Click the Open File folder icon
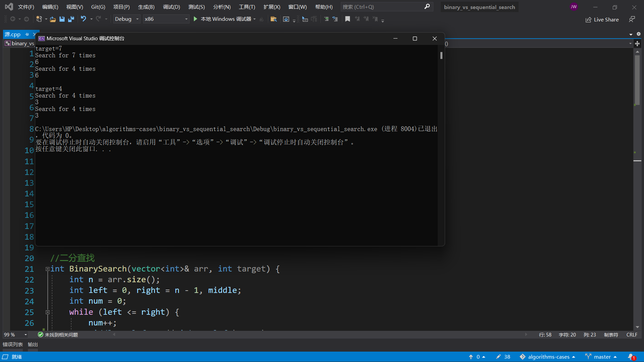The image size is (644, 362). (53, 19)
